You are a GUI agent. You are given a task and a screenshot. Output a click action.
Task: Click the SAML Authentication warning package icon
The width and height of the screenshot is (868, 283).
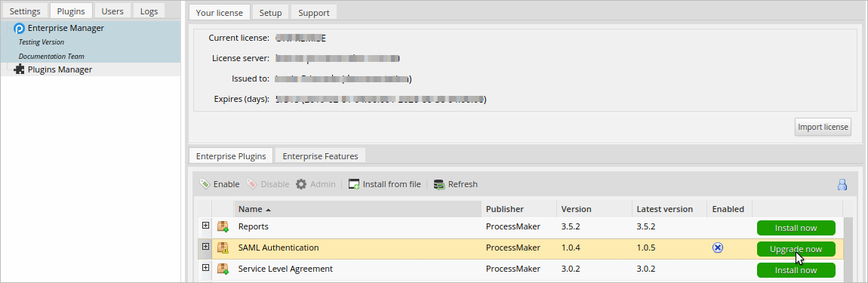click(223, 248)
